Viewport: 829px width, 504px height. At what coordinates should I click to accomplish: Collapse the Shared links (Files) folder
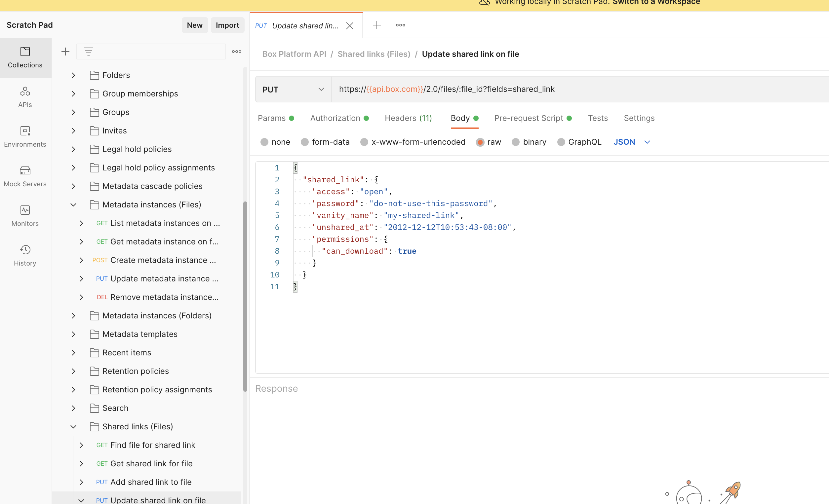coord(73,426)
